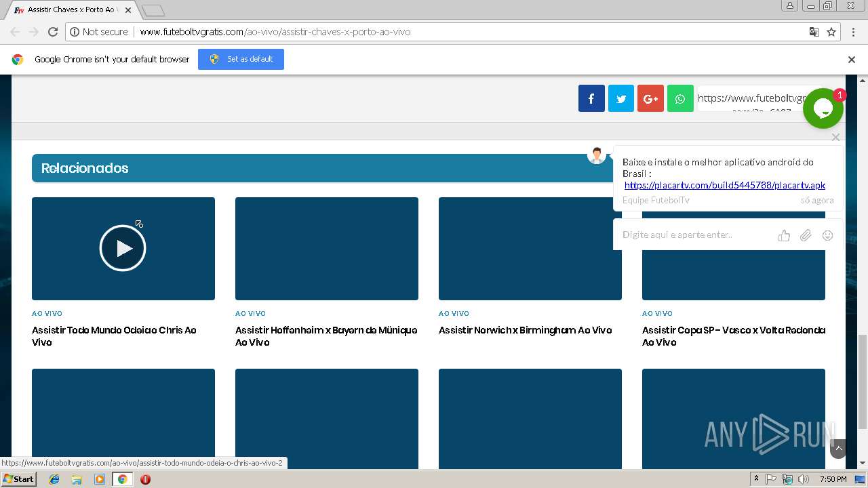This screenshot has height=488, width=868.
Task: Share page on Facebook icon
Action: [591, 98]
